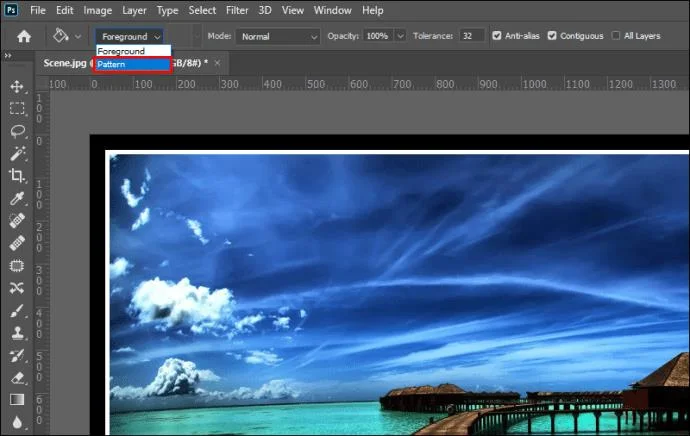Select the Brush tool

coord(17,311)
